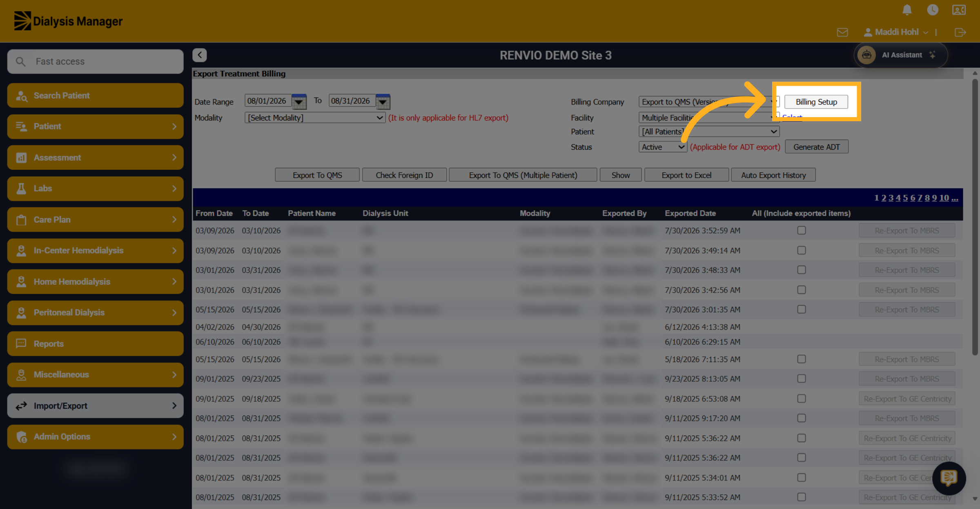Screen dimensions: 980x509
Task: Open Maddi Hohl user menu
Action: tap(896, 32)
